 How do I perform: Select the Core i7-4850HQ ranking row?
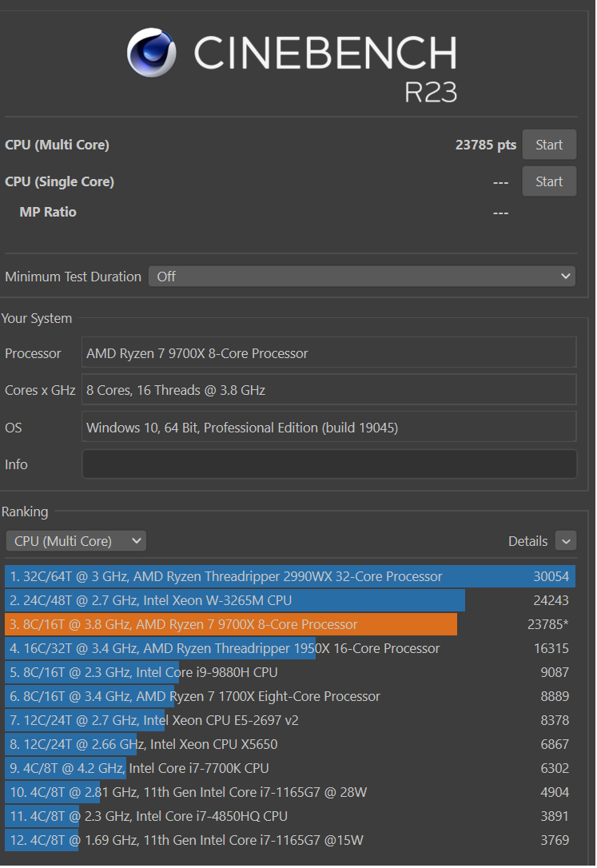289,816
